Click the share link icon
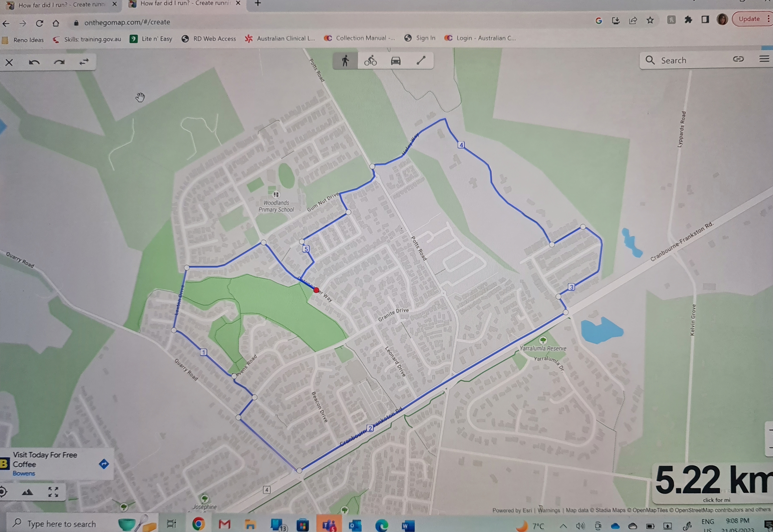The image size is (773, 532). tap(738, 59)
